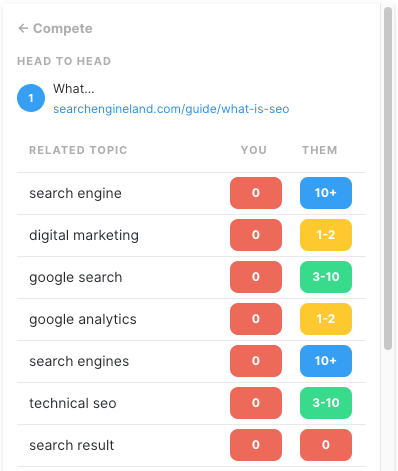Click the red 0 badge for search engine
The height and width of the screenshot is (471, 398).
(x=256, y=193)
